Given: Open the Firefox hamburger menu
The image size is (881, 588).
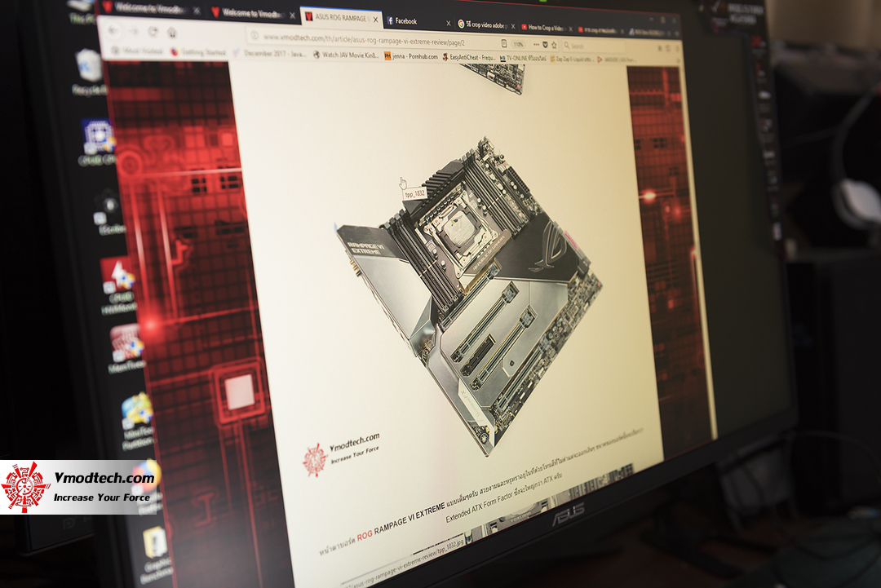Looking at the screenshot, I should point(676,47).
